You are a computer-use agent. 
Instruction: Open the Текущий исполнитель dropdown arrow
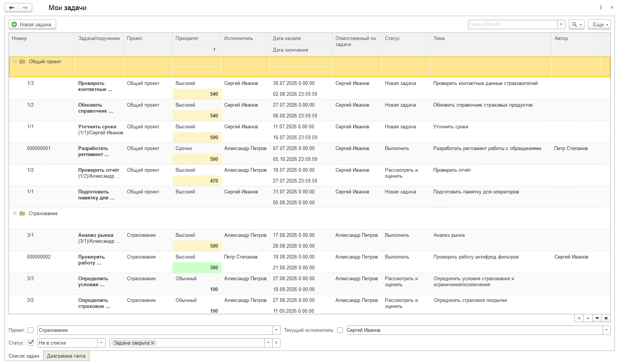coord(606,330)
